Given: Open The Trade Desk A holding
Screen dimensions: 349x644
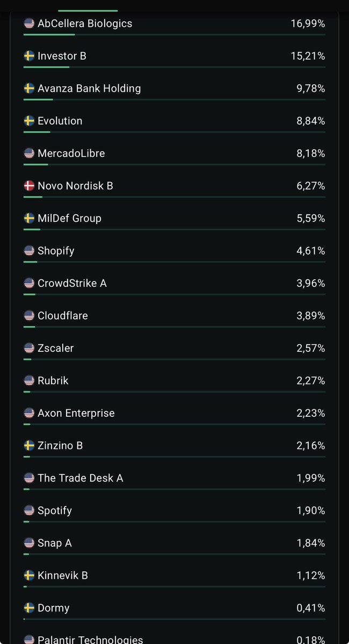Looking at the screenshot, I should point(174,481).
